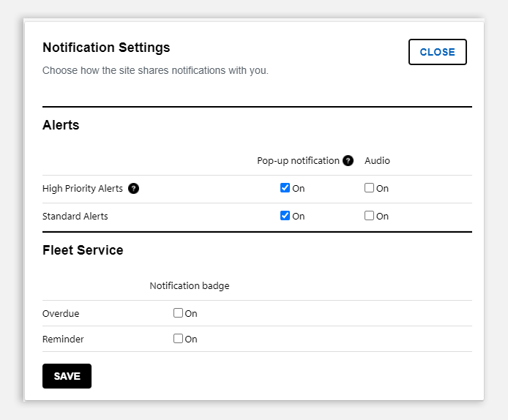Click the Alerts section heading
This screenshot has height=420, width=508.
pos(61,125)
